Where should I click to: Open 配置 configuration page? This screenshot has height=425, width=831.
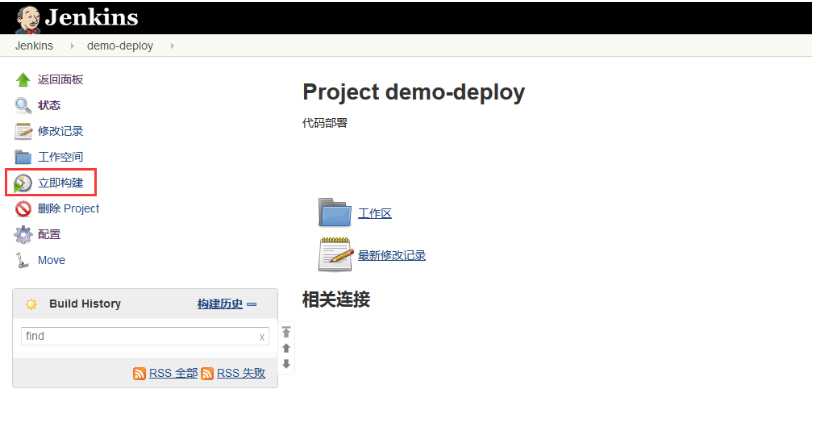point(49,234)
